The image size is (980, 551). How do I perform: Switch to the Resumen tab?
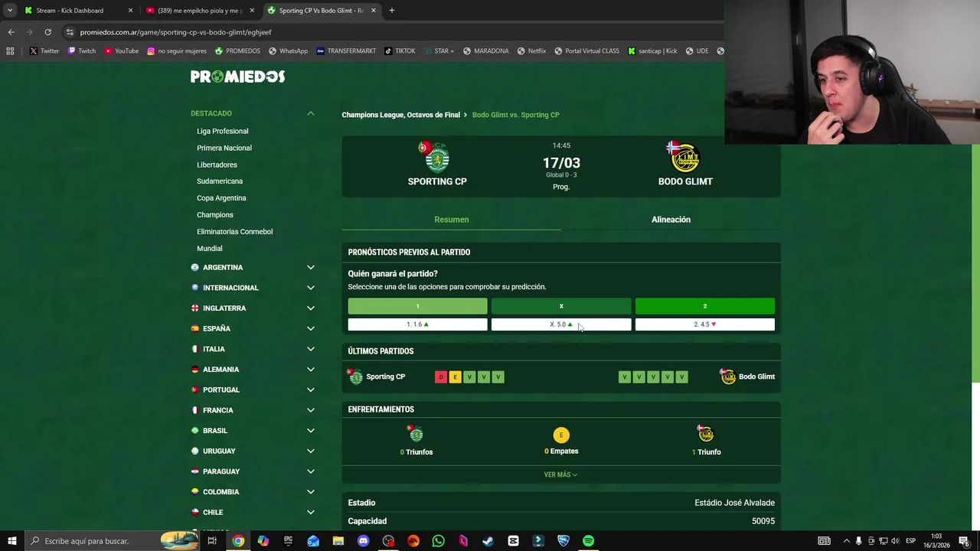[x=451, y=220]
